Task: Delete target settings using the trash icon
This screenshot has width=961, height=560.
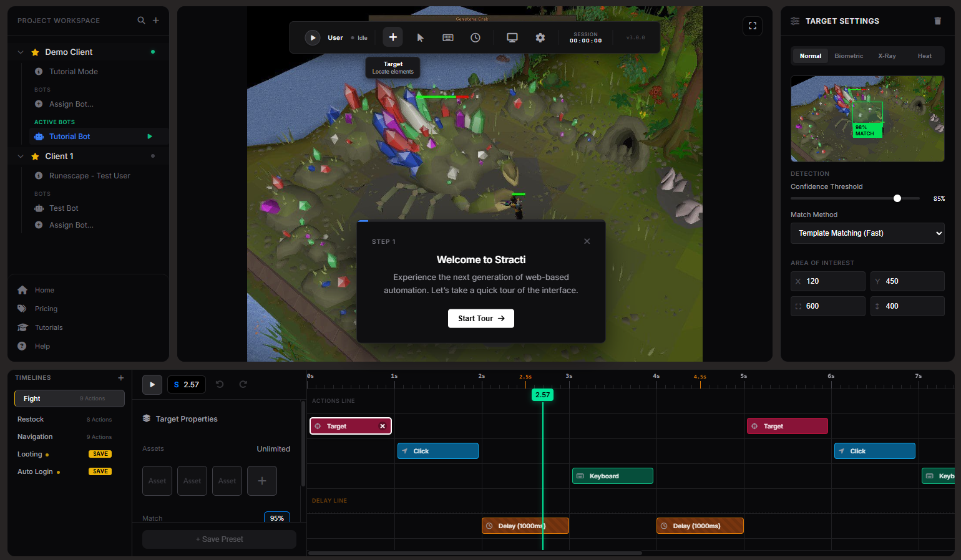Action: point(938,21)
